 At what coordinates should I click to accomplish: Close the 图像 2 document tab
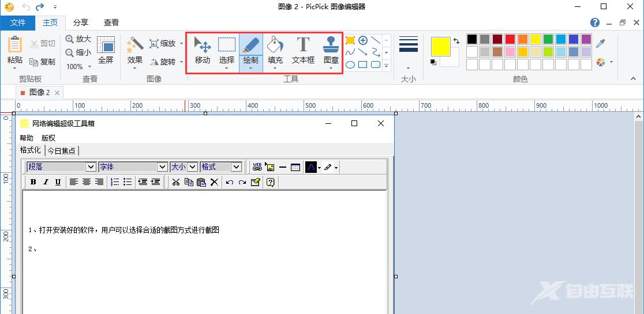click(x=57, y=93)
